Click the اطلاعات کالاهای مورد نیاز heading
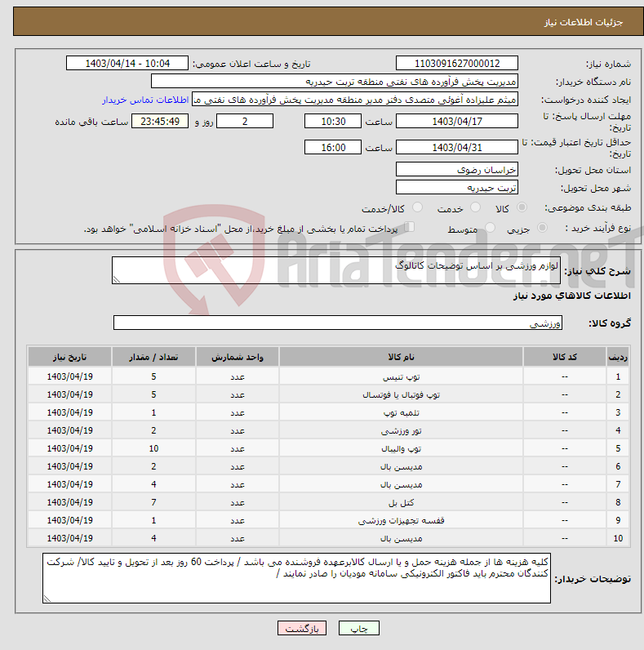Screen dimensions: 644x650 pos(572,296)
